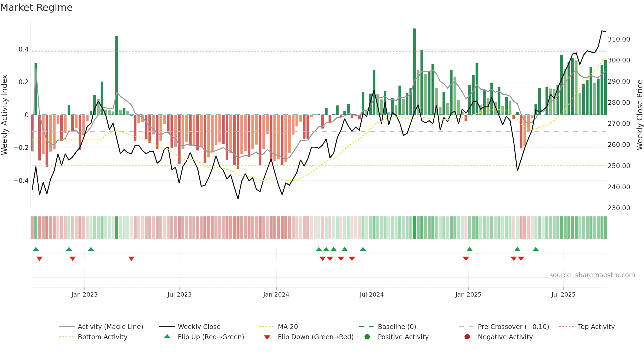Toggle the Top Activity legend entry
Screen dimensions: 644x362
tap(587, 327)
